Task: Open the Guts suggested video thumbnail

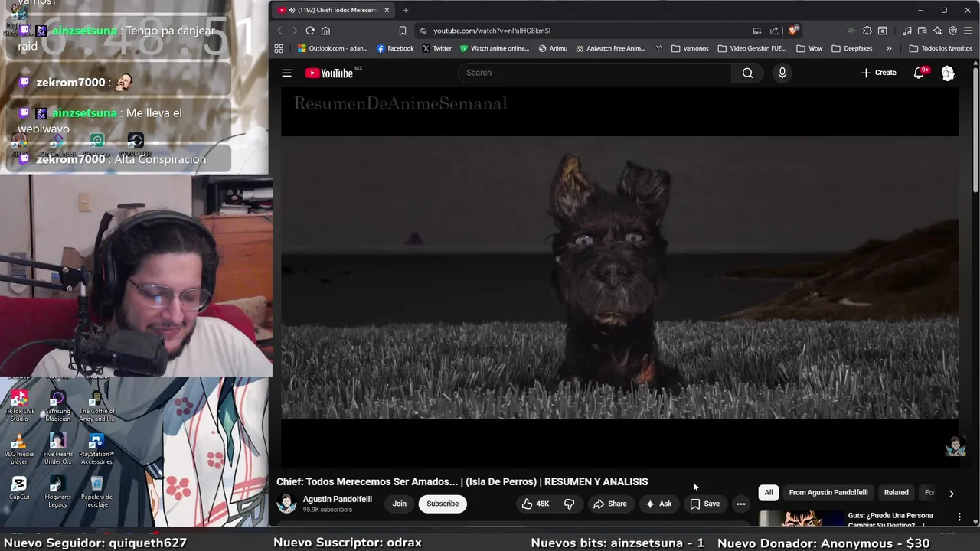Action: (801, 518)
